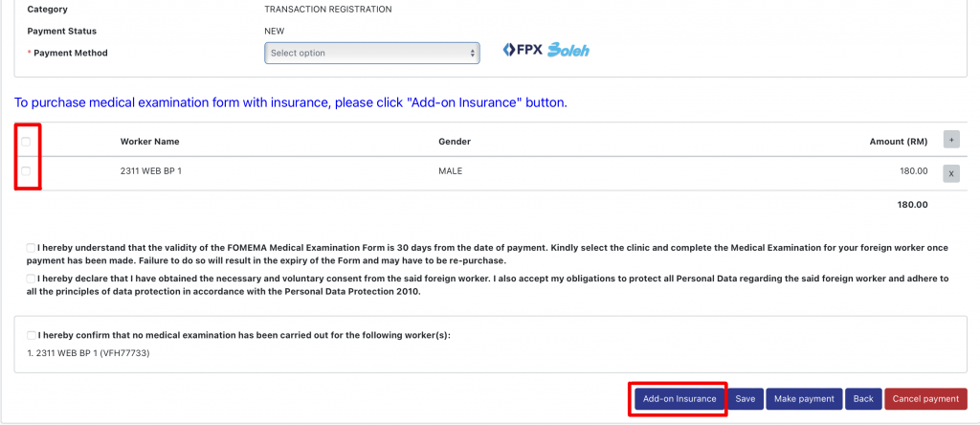980x425 pixels.
Task: Agree to 30-day form validity statement
Action: click(33, 248)
